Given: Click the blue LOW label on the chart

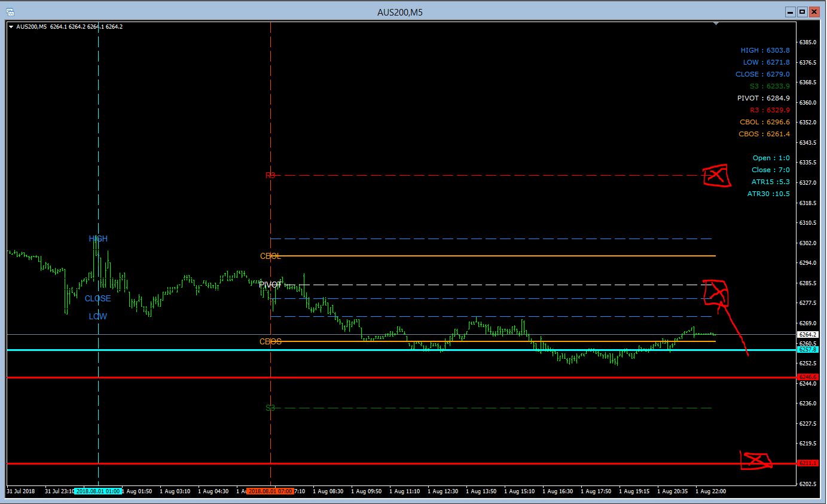Looking at the screenshot, I should point(98,316).
